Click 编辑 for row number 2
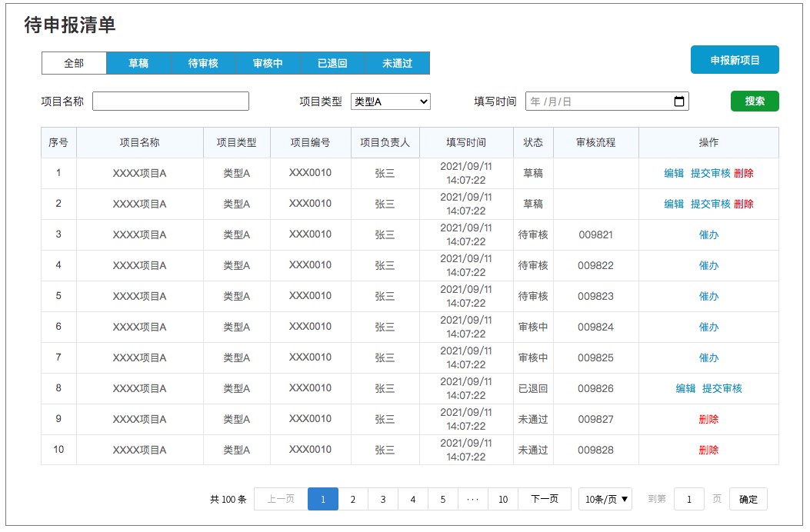810x532 pixels. click(x=674, y=204)
